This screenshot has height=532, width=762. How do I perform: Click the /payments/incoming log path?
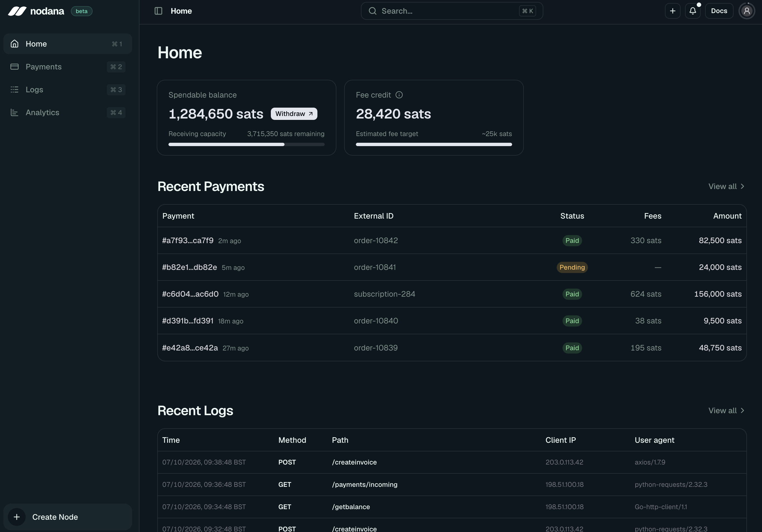pyautogui.click(x=365, y=485)
